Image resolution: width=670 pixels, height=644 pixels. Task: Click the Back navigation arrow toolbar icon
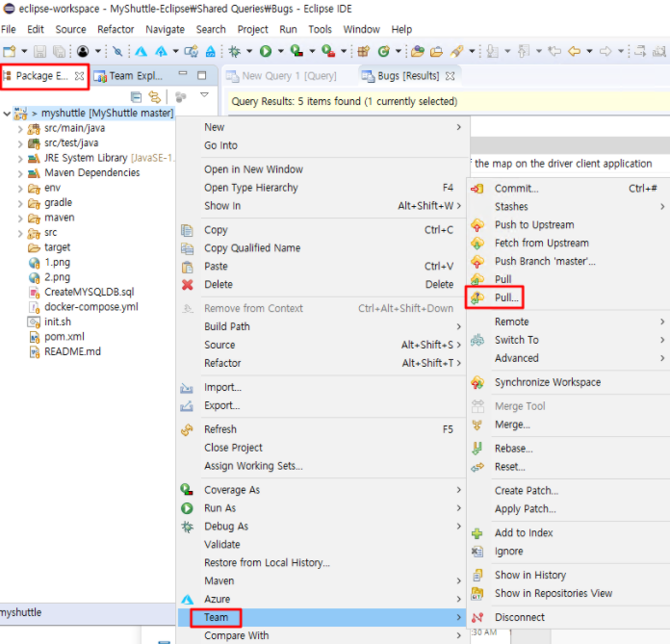click(574, 51)
